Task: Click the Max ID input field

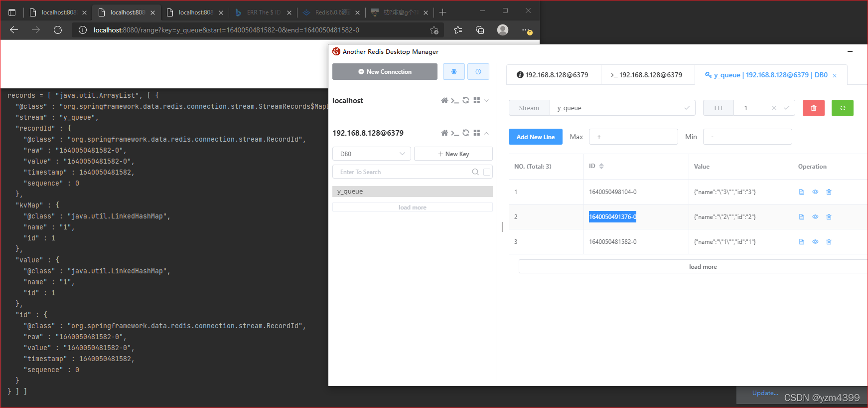Action: tap(633, 137)
